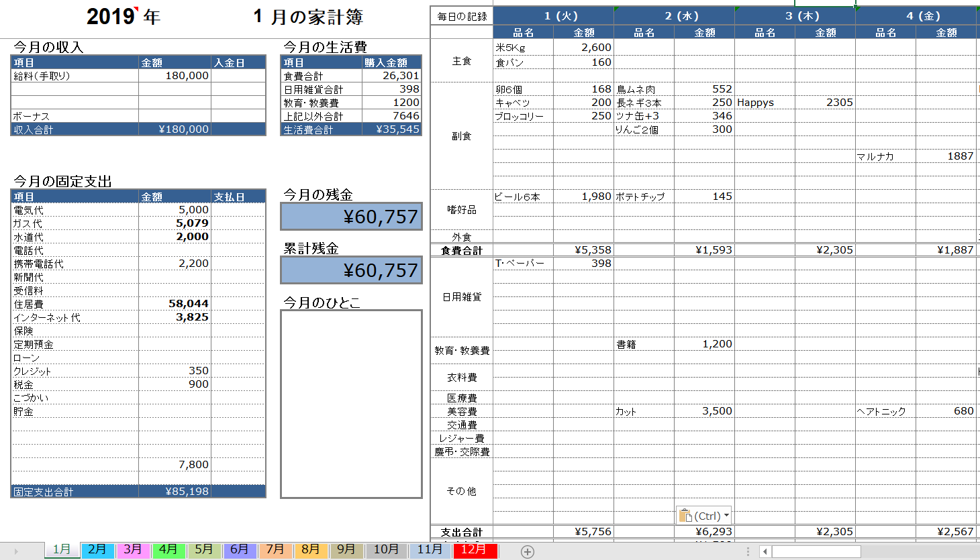Screen dimensions: 980x560
Task: Go to the 10月 sheet tab
Action: (x=386, y=550)
